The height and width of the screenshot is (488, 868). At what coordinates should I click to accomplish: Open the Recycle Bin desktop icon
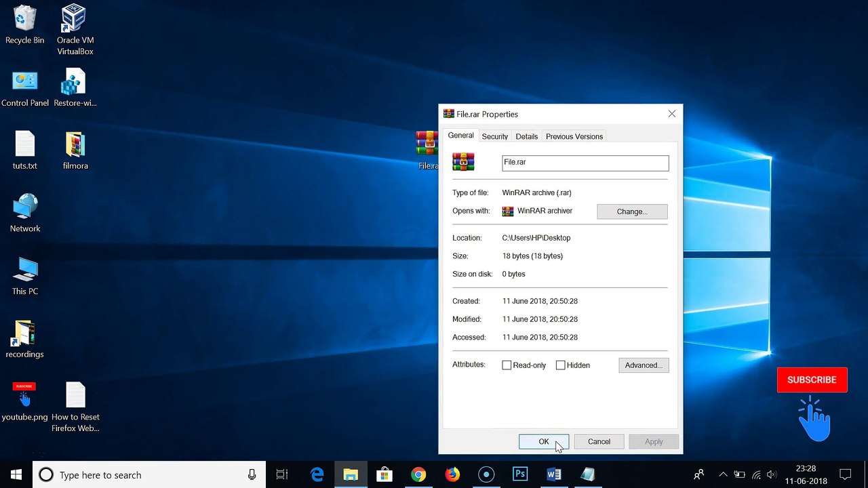coord(24,24)
